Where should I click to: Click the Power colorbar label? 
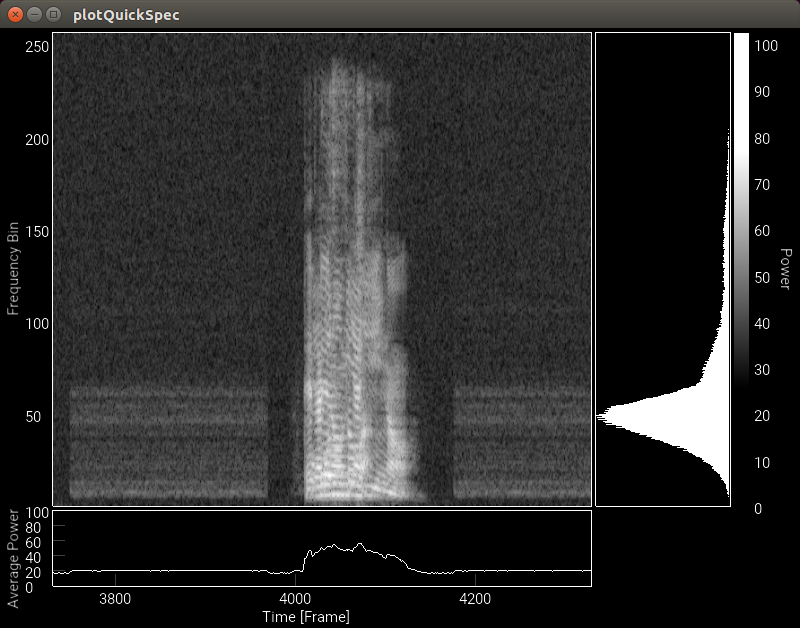click(785, 269)
